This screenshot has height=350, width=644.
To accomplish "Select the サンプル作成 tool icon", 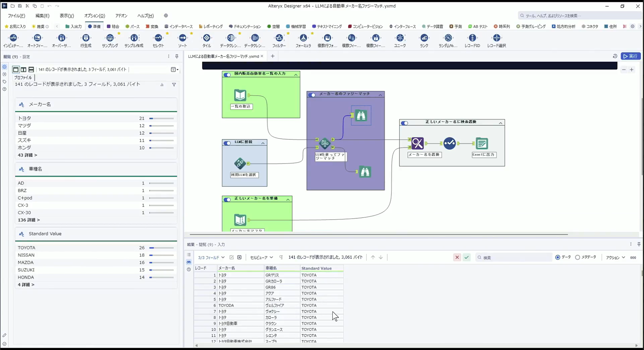I will (x=134, y=38).
